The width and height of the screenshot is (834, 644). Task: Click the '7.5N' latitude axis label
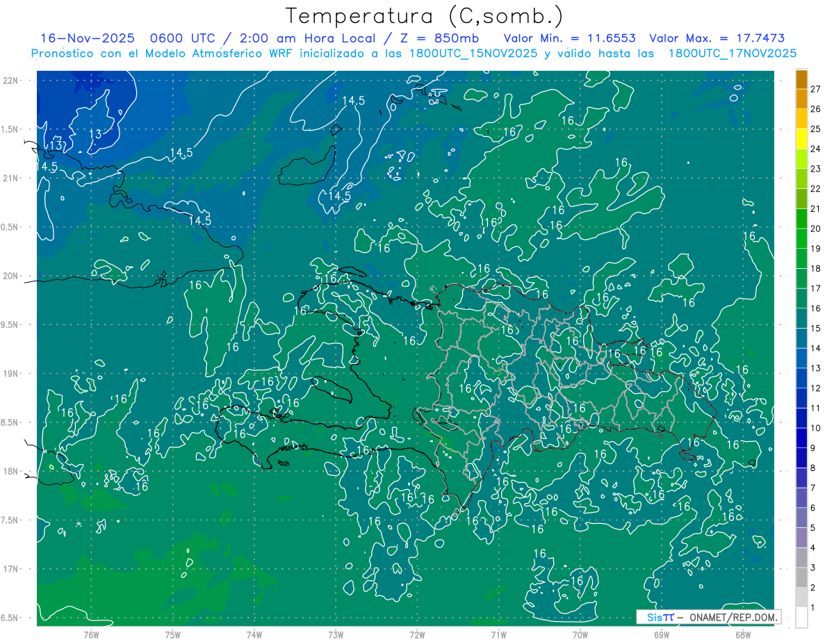click(10, 520)
